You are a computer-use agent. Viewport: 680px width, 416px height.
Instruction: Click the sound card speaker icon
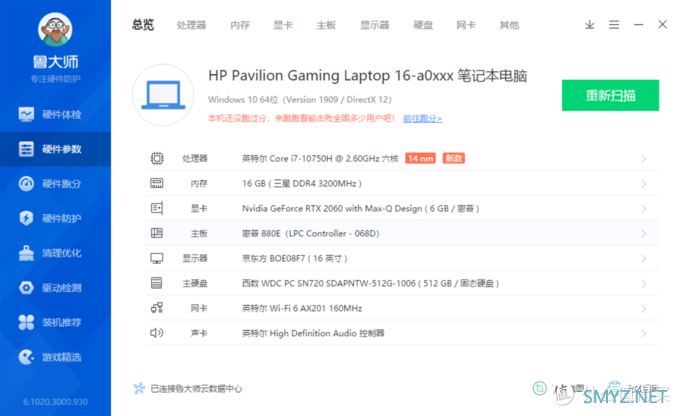click(x=157, y=333)
